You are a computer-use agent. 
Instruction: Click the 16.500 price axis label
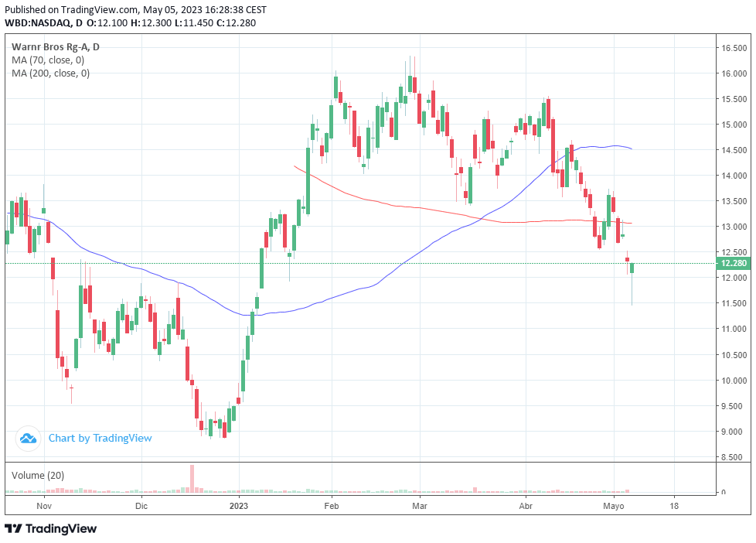(x=734, y=48)
